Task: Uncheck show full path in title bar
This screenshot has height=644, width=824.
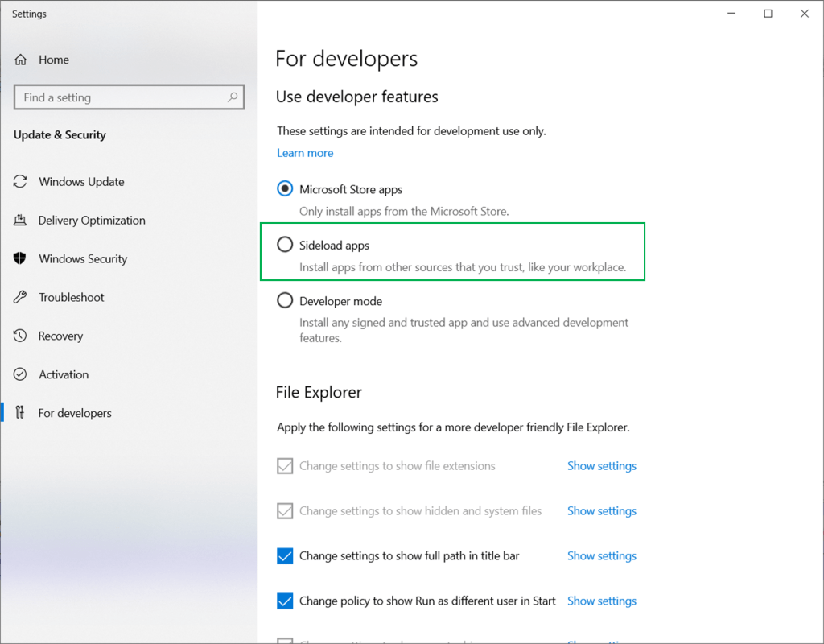Action: 285,556
